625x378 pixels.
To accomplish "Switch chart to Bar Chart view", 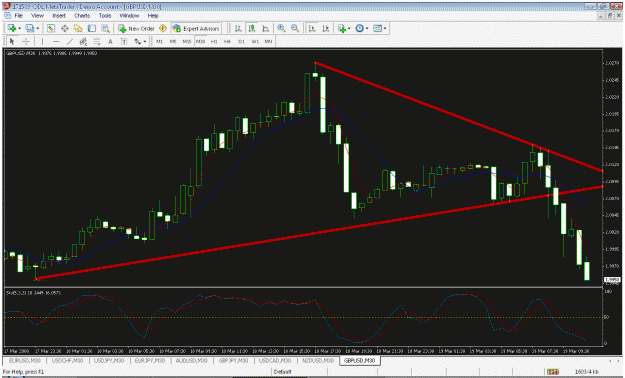I will (238, 28).
